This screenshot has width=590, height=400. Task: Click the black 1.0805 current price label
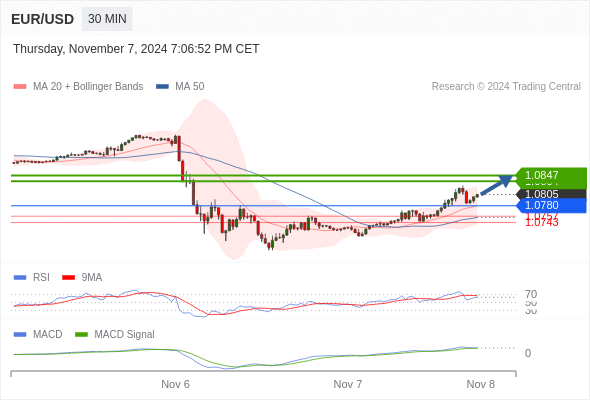click(x=551, y=194)
